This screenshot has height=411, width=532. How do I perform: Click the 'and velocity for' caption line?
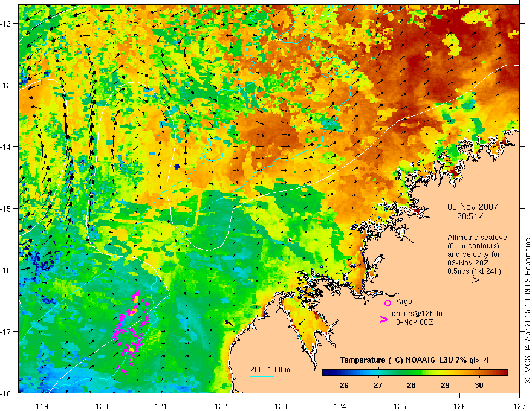tap(473, 254)
